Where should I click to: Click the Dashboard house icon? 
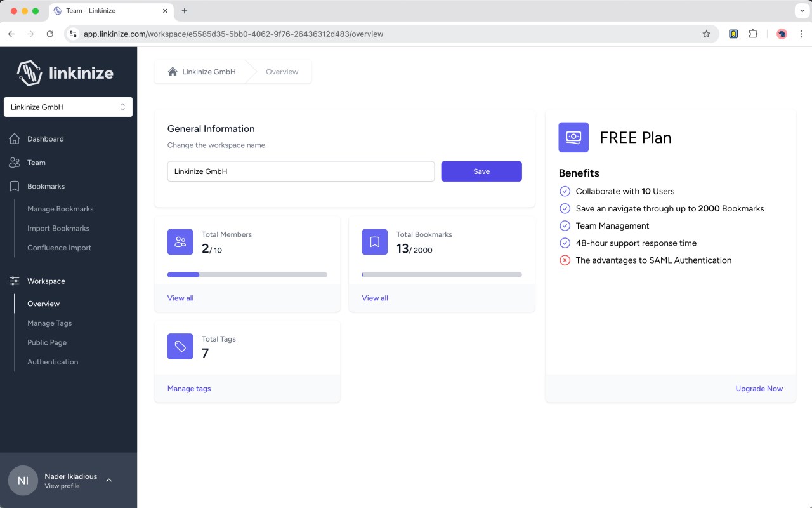(x=15, y=138)
